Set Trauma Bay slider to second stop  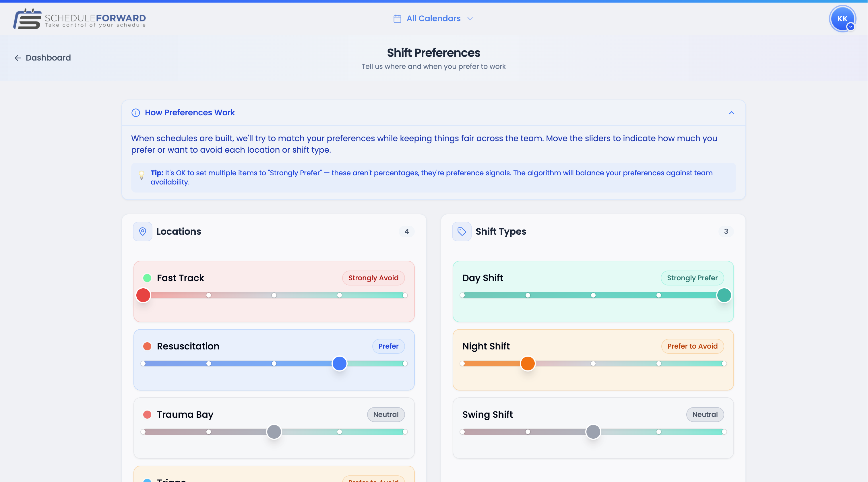209,432
